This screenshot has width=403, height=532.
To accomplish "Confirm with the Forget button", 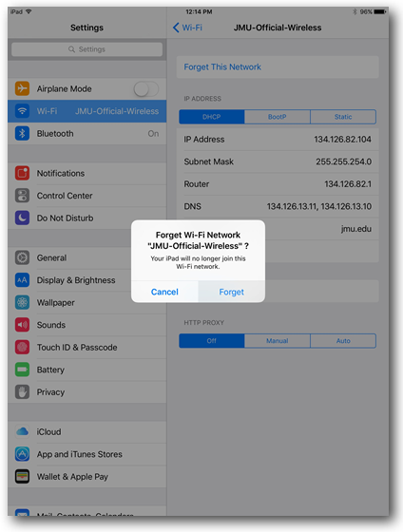I will [x=232, y=292].
